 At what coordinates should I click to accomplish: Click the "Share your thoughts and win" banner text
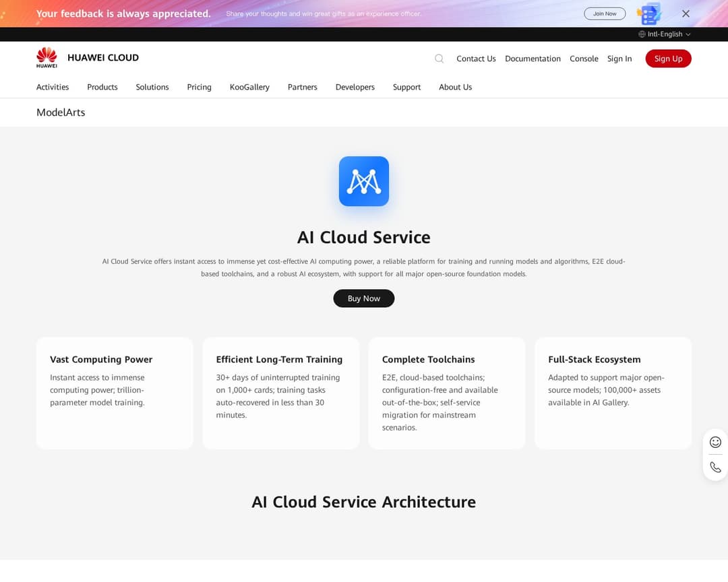click(x=324, y=13)
